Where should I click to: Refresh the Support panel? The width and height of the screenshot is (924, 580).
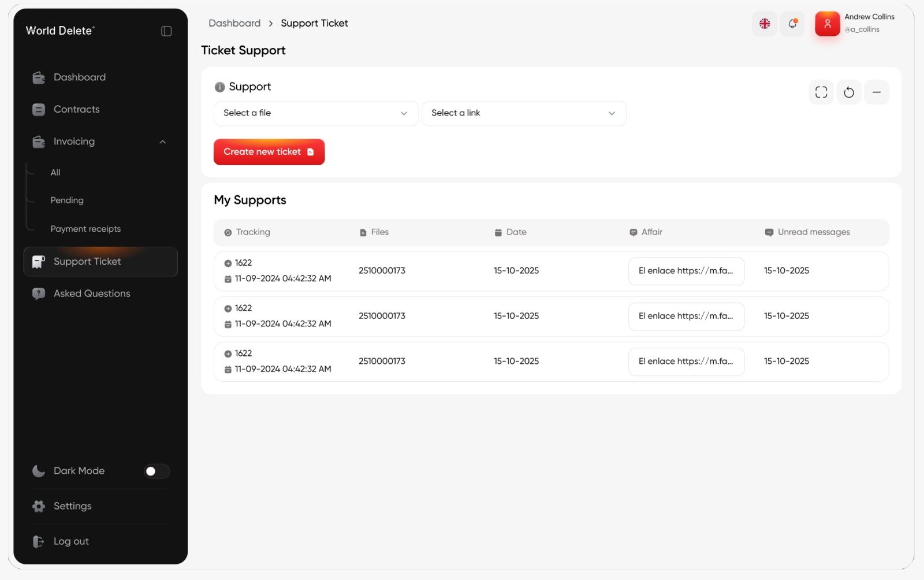click(849, 92)
